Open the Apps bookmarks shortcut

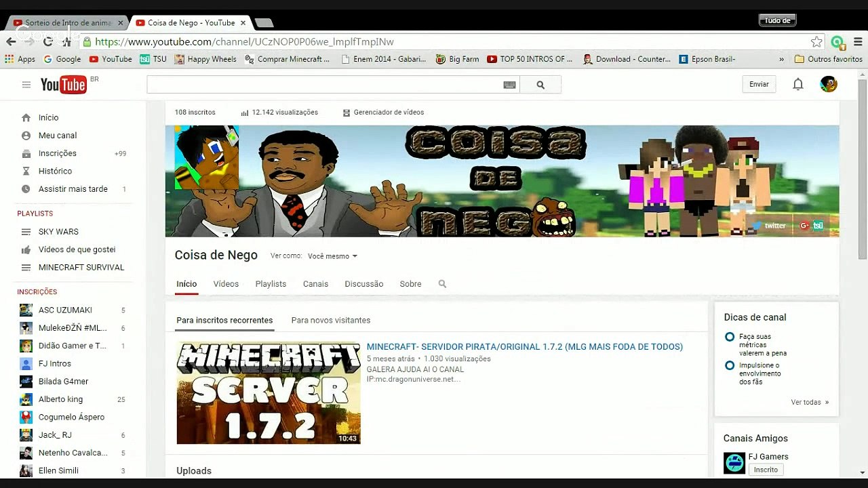[x=20, y=59]
